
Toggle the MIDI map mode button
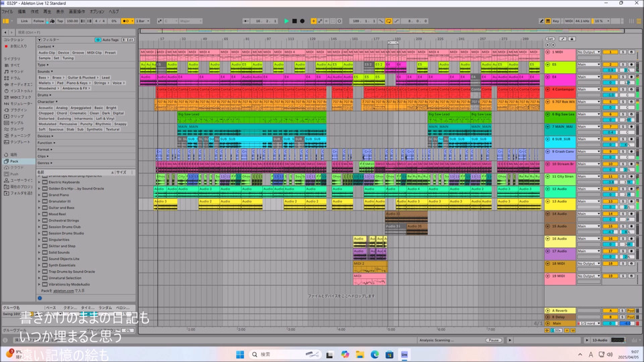coord(569,21)
